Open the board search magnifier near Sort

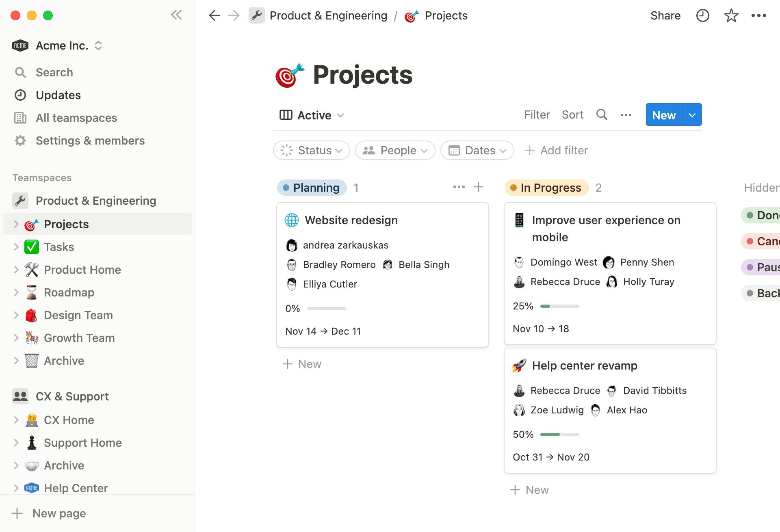(602, 115)
